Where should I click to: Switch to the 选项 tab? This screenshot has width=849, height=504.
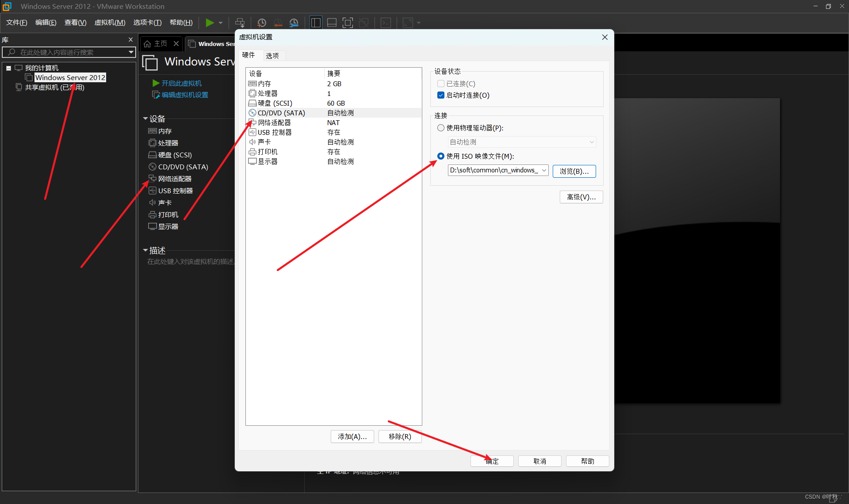coord(272,56)
